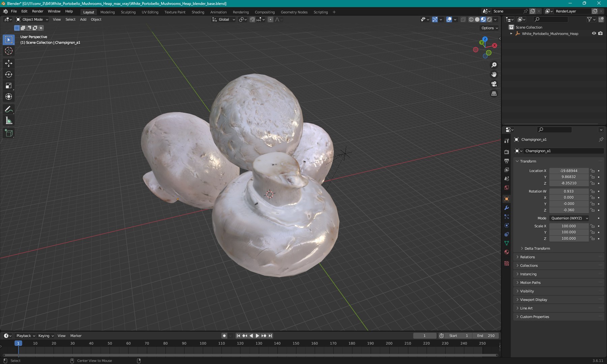Switch to the Shading workspace tab
The image size is (607, 364).
point(198,12)
